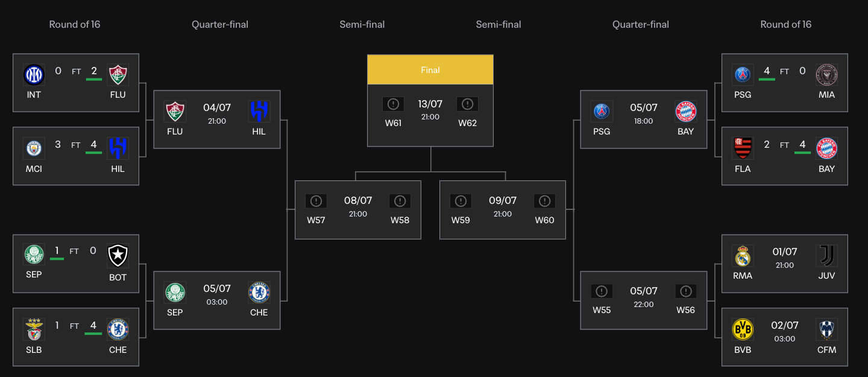
Task: Click the Real Madrid crest
Action: [x=743, y=256]
